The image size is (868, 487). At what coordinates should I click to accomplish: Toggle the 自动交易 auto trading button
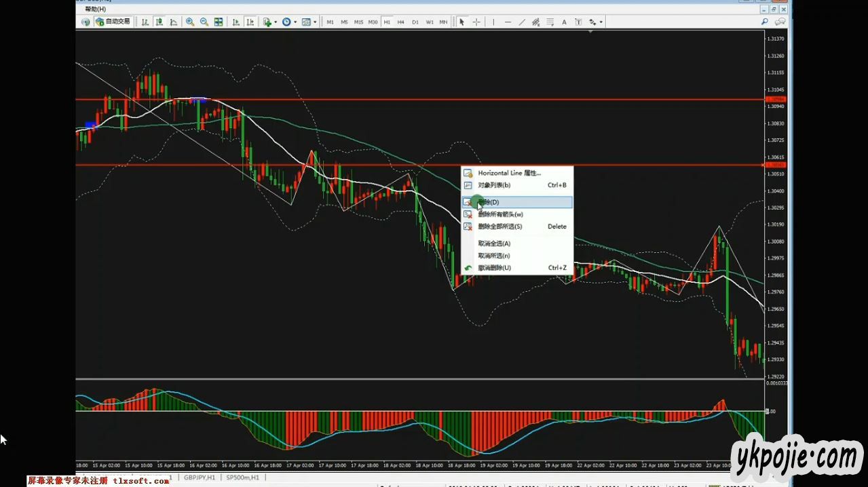(x=113, y=22)
